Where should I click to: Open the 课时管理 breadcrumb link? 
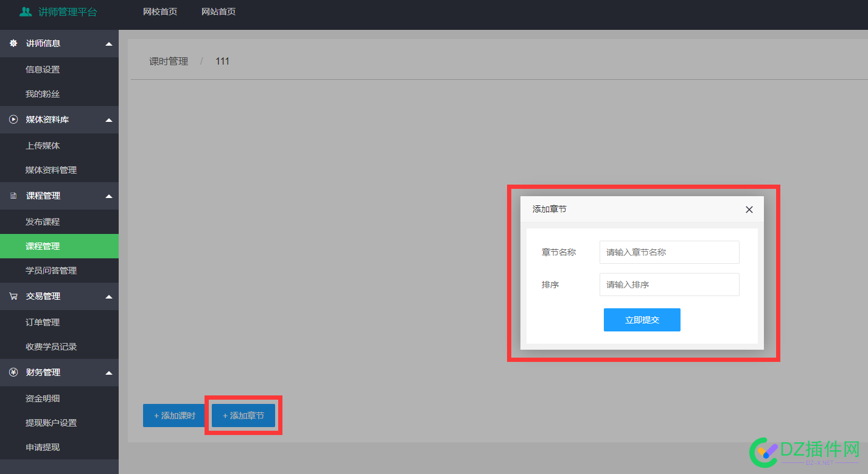coord(169,62)
